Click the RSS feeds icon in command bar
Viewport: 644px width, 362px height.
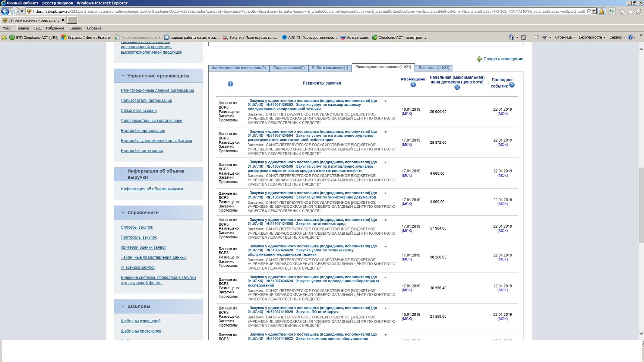[524, 37]
